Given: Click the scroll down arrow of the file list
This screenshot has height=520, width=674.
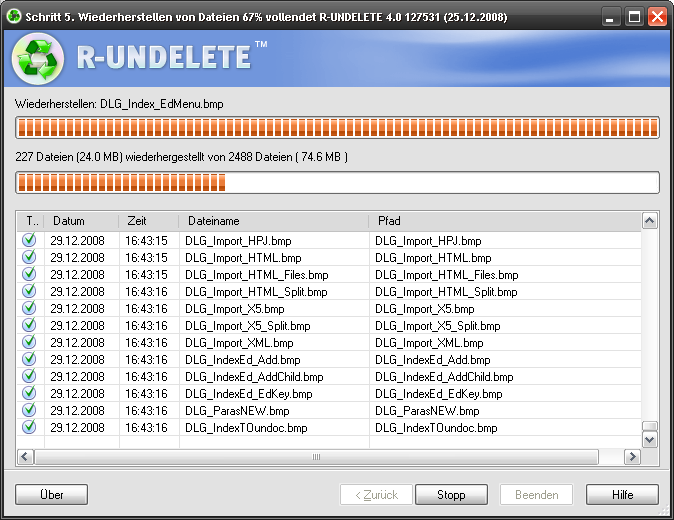Looking at the screenshot, I should [x=649, y=440].
